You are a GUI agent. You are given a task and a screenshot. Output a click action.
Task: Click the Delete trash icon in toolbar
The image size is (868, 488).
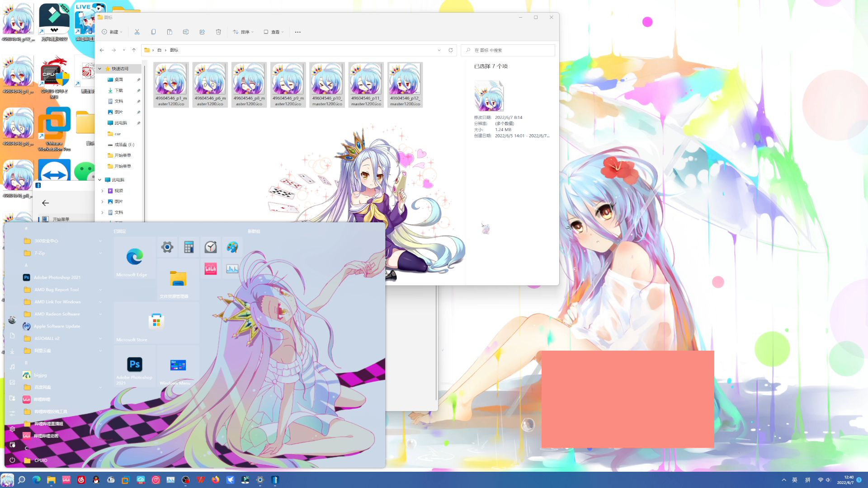pyautogui.click(x=218, y=32)
